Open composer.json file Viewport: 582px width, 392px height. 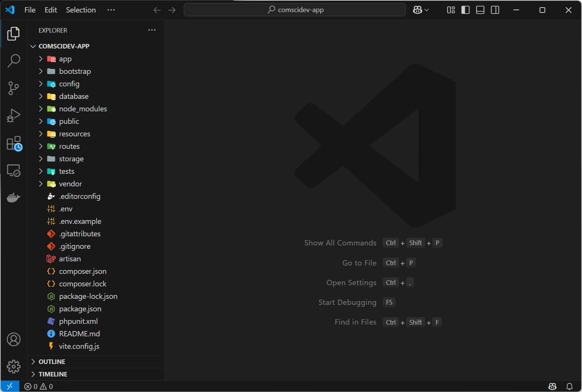click(x=83, y=271)
